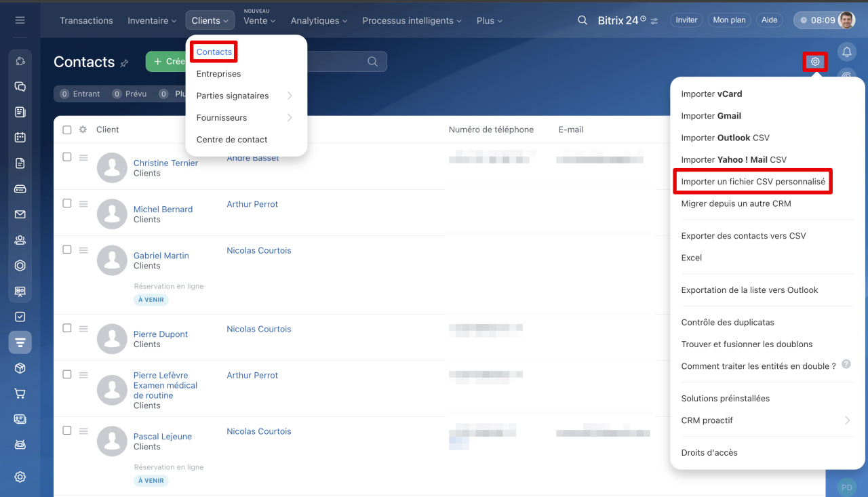Check the box for Christine Ternier row
The height and width of the screenshot is (497, 868).
[x=67, y=157]
